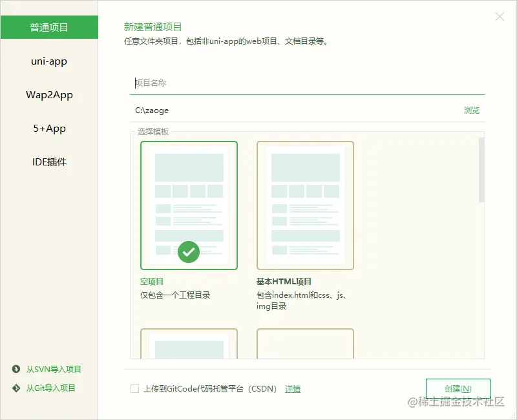Select the 空项目 template thumbnail
Viewport: 517px width, 420px height.
point(189,205)
